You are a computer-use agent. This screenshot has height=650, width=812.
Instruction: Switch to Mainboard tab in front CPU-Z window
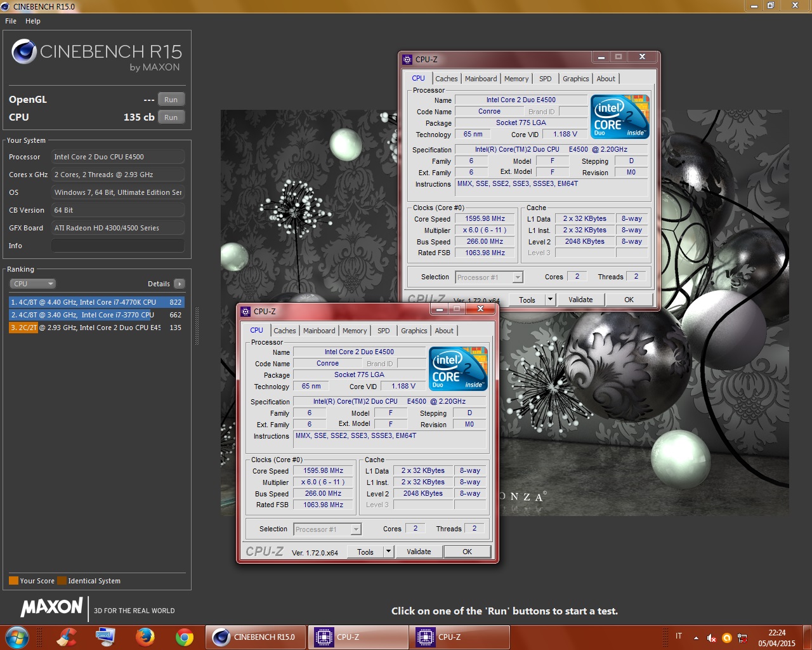(x=319, y=331)
